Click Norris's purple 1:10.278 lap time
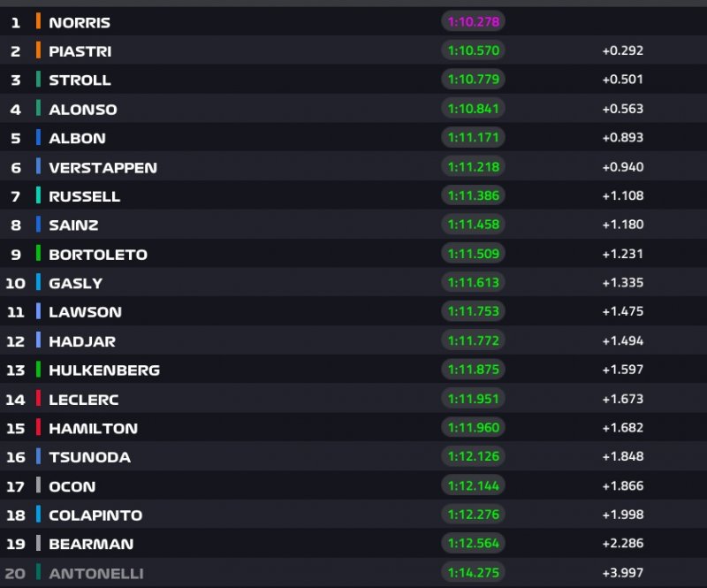The height and width of the screenshot is (588, 707). (473, 22)
